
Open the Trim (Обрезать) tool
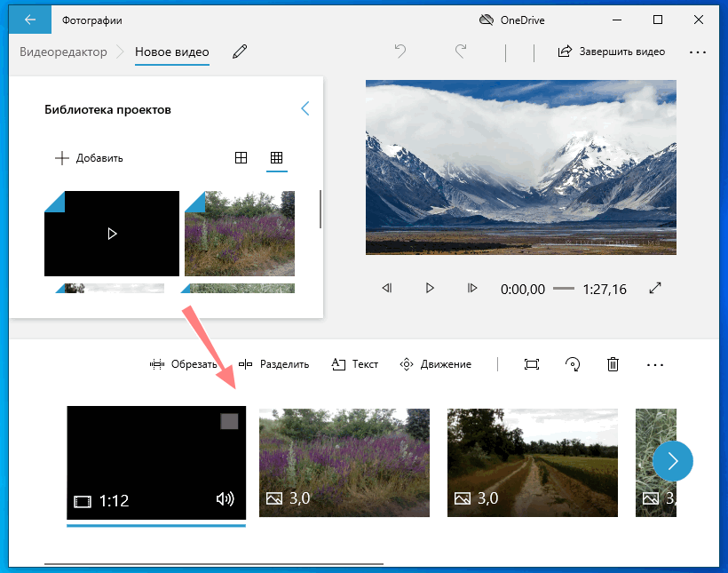pos(183,364)
